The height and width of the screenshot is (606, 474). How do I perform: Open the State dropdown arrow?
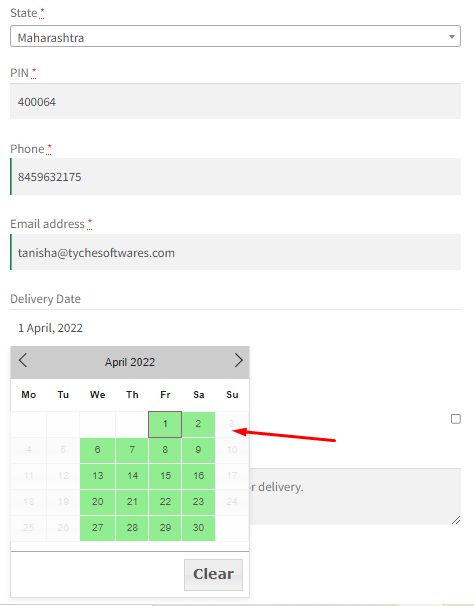(x=451, y=37)
